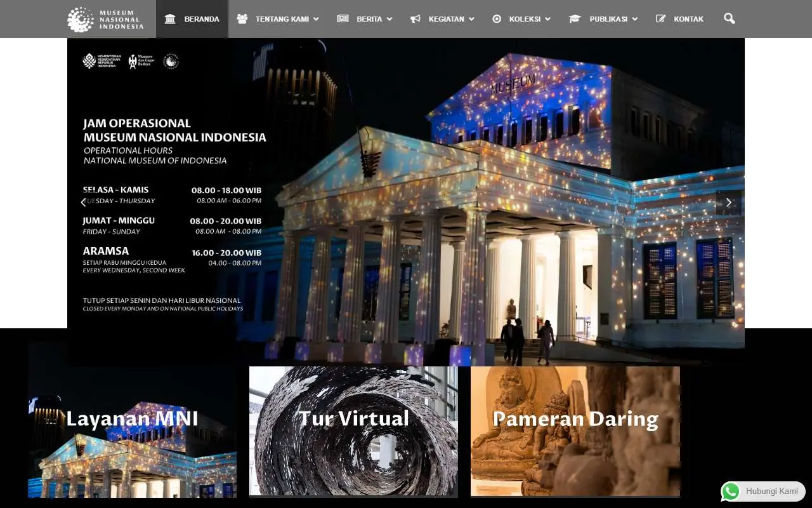The height and width of the screenshot is (508, 812).
Task: Click the newspaper icon beside Berita
Action: click(343, 19)
